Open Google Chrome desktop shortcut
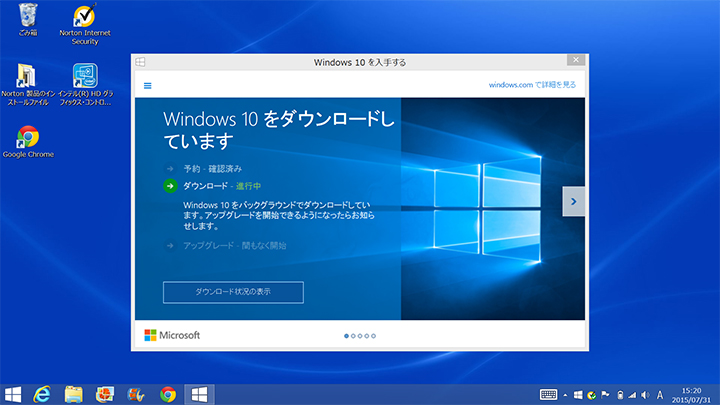Viewport: 720px width, 405px height. (28, 139)
